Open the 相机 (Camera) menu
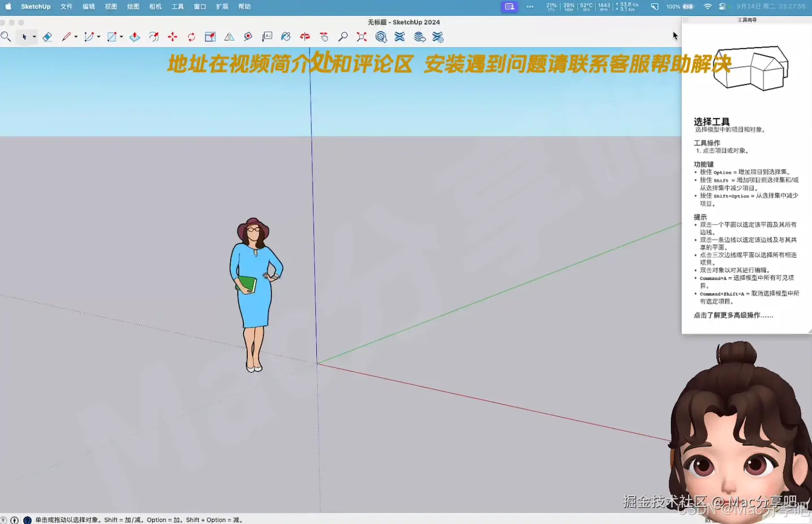812x524 pixels. click(155, 7)
